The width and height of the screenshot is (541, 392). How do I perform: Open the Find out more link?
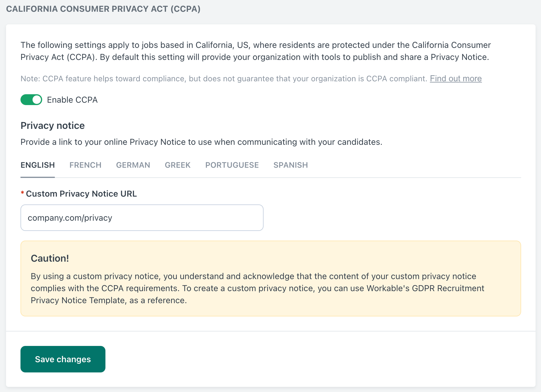coord(456,79)
